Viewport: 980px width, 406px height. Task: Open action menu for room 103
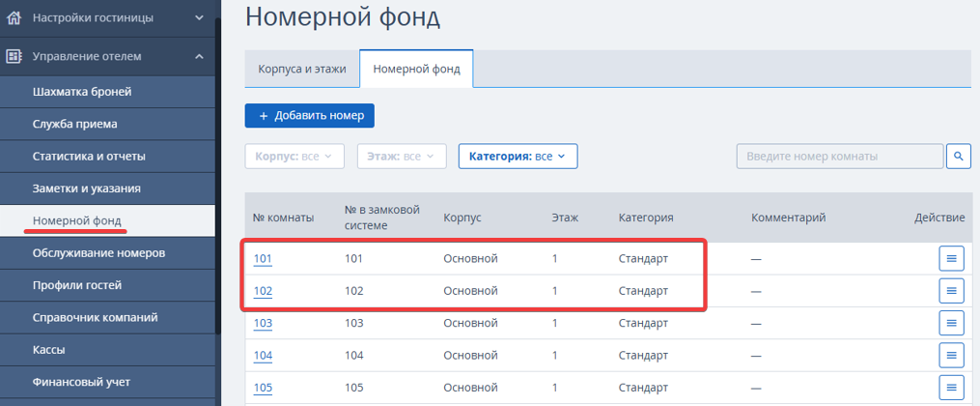tap(951, 324)
